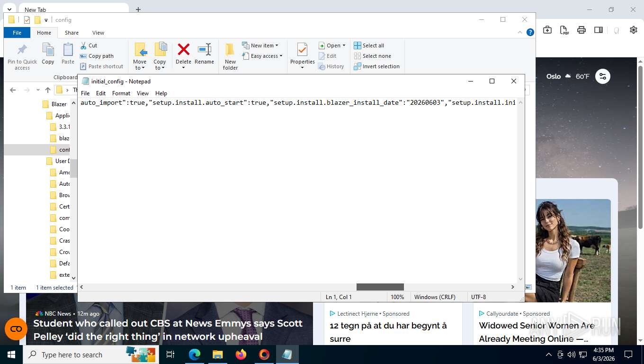Screen dimensions: 644x364
Task: Open the Customize Quick Access Toolbar dropdown
Action: coord(46,20)
